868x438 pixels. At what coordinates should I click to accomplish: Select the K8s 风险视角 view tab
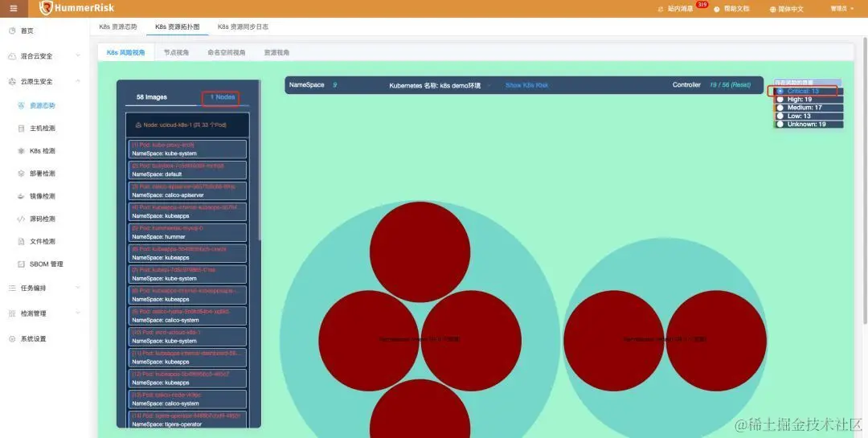point(125,52)
